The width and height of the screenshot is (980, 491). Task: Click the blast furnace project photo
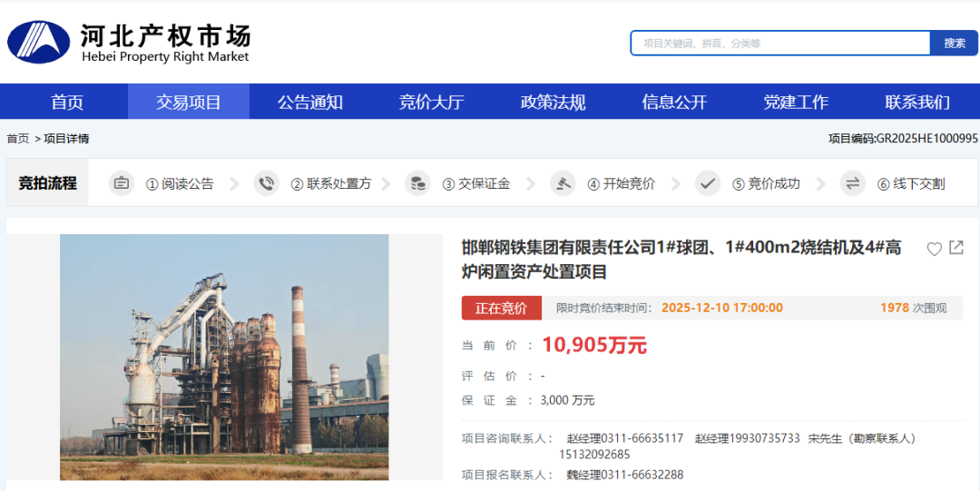(224, 358)
